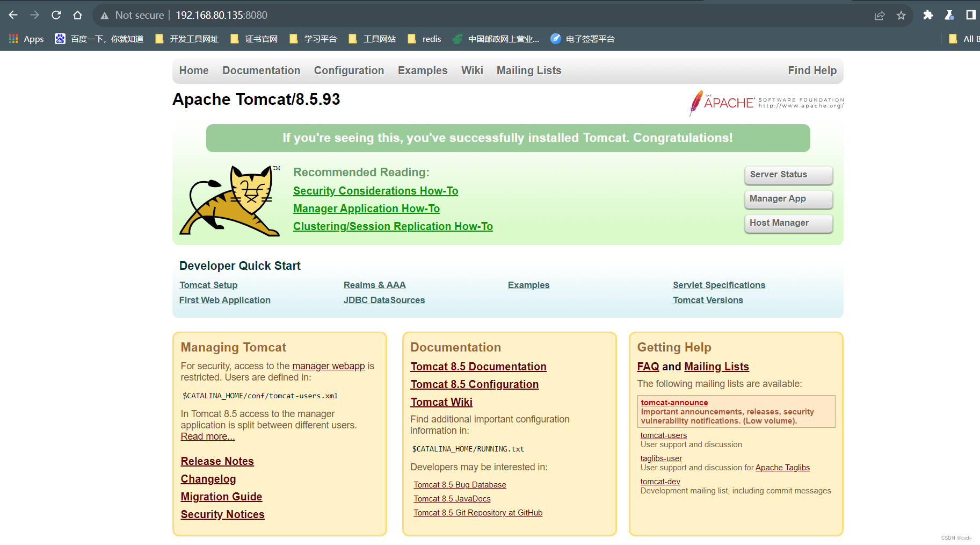Open the Changelog link

click(x=208, y=479)
